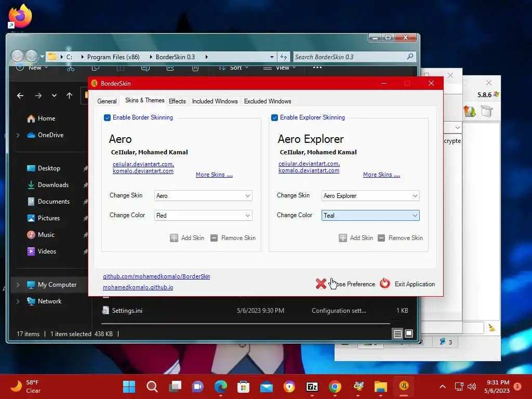Expand the My Computer tree node

click(18, 285)
